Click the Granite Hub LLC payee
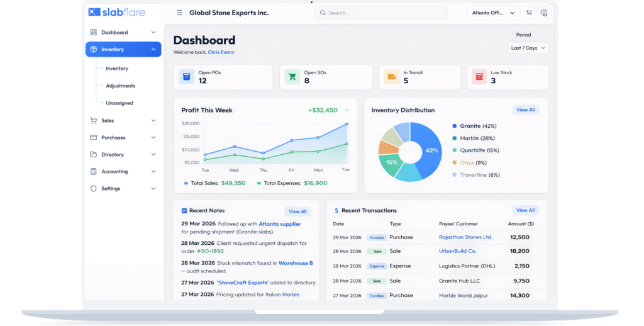The width and height of the screenshot is (644, 326). (459, 281)
